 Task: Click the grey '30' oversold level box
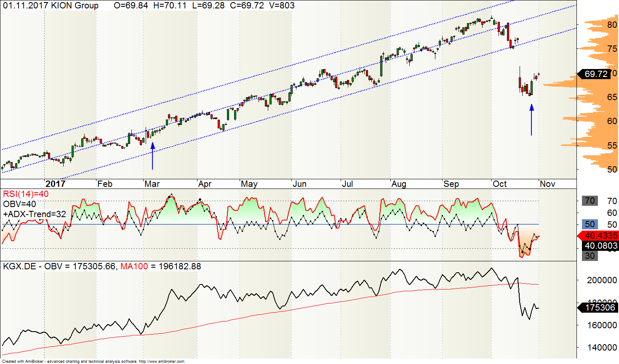pos(590,255)
